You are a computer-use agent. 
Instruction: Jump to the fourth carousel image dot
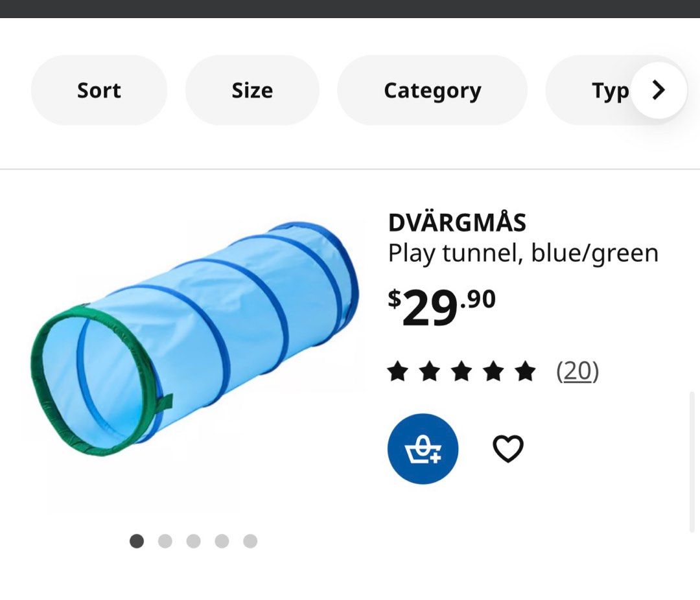(222, 541)
